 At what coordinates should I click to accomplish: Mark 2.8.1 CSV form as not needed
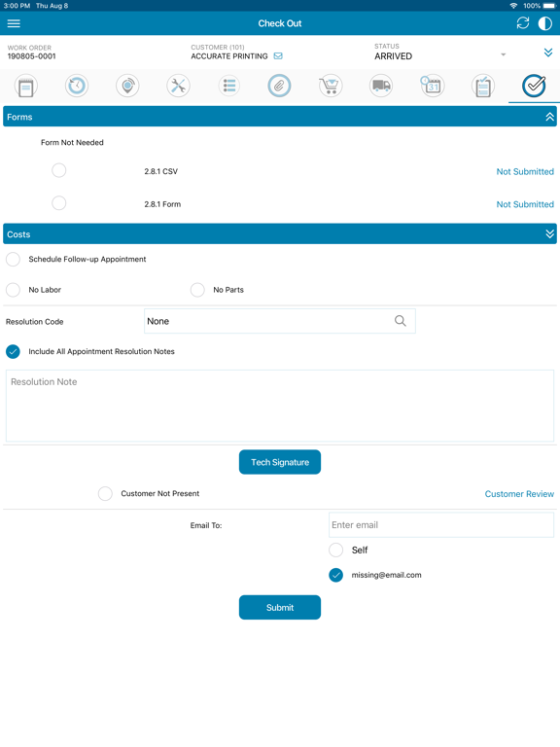pos(59,170)
